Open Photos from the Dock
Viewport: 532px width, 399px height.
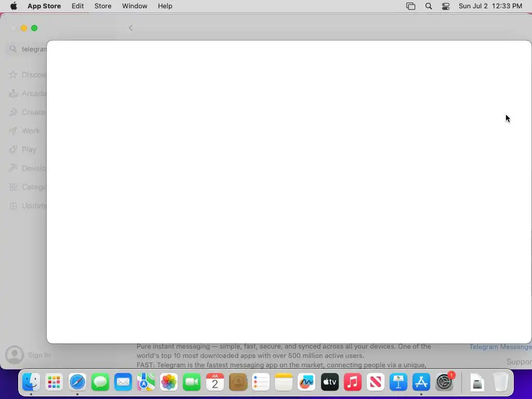click(x=169, y=382)
